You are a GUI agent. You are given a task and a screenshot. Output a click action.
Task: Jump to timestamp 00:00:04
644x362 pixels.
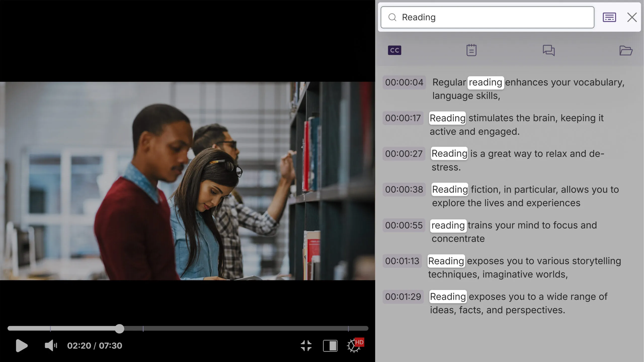[x=404, y=82]
